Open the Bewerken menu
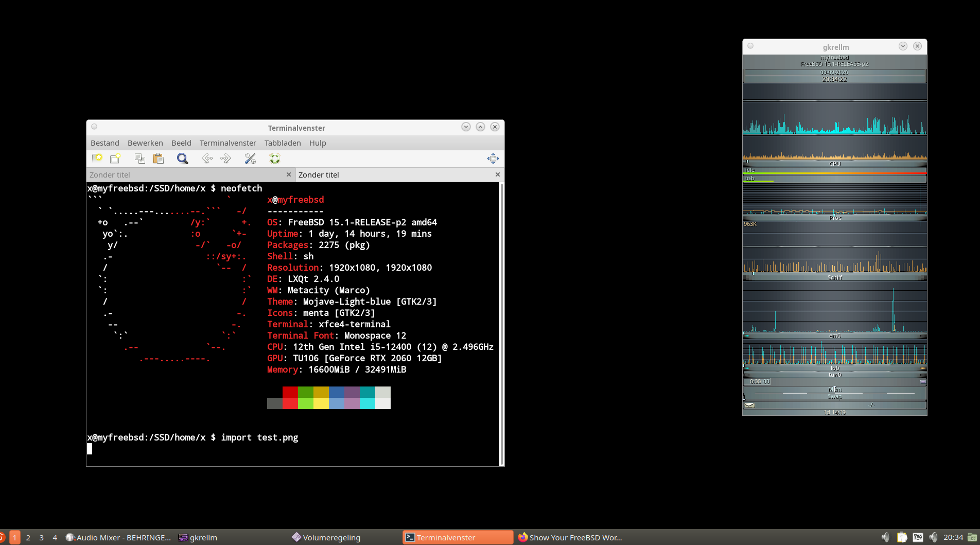 [x=145, y=143]
